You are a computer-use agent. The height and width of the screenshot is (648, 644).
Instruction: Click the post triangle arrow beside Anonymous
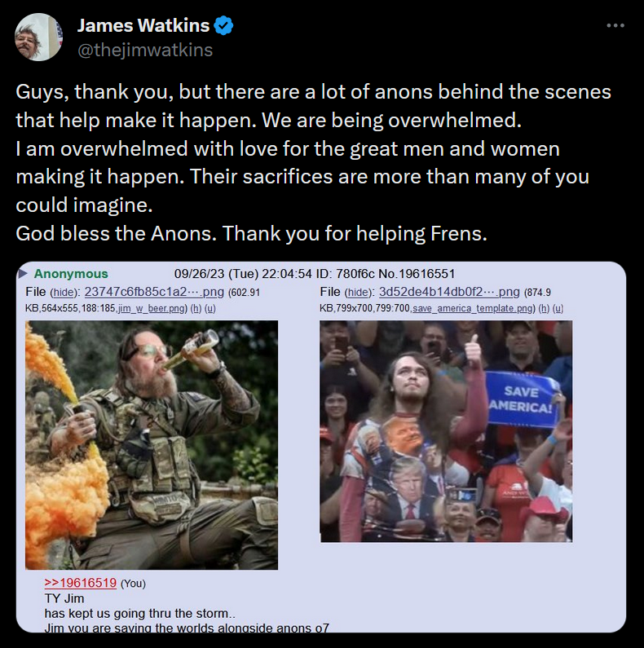[x=23, y=273]
